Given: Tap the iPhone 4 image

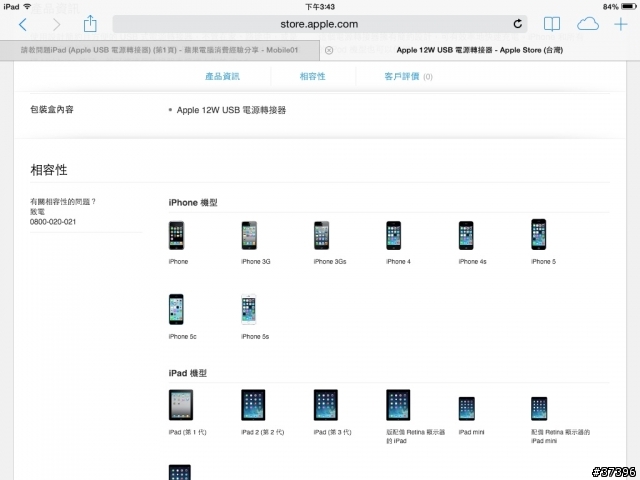Looking at the screenshot, I should click(394, 236).
